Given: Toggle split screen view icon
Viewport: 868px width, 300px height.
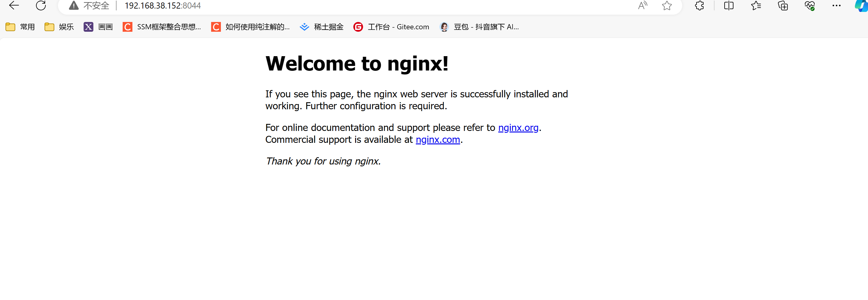Looking at the screenshot, I should (729, 6).
